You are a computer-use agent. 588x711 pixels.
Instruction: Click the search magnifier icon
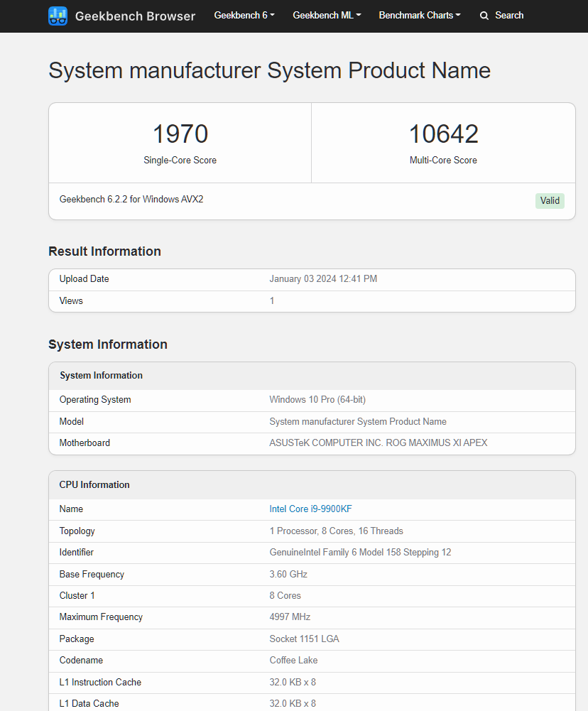[x=484, y=16]
